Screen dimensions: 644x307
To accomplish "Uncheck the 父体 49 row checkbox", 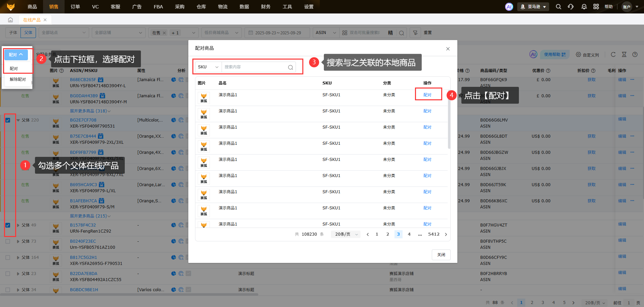I will pyautogui.click(x=8, y=225).
